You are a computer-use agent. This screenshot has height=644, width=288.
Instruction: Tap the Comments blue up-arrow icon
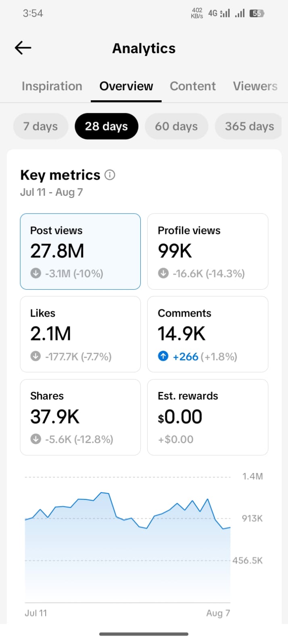point(163,356)
